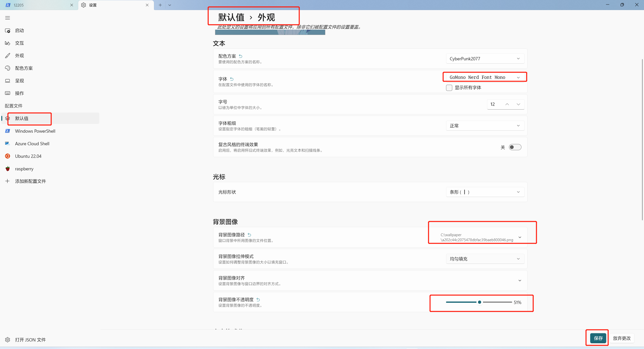The width and height of the screenshot is (644, 349).
Task: Expand the 背景图像对齐 alignment section
Action: pyautogui.click(x=520, y=280)
